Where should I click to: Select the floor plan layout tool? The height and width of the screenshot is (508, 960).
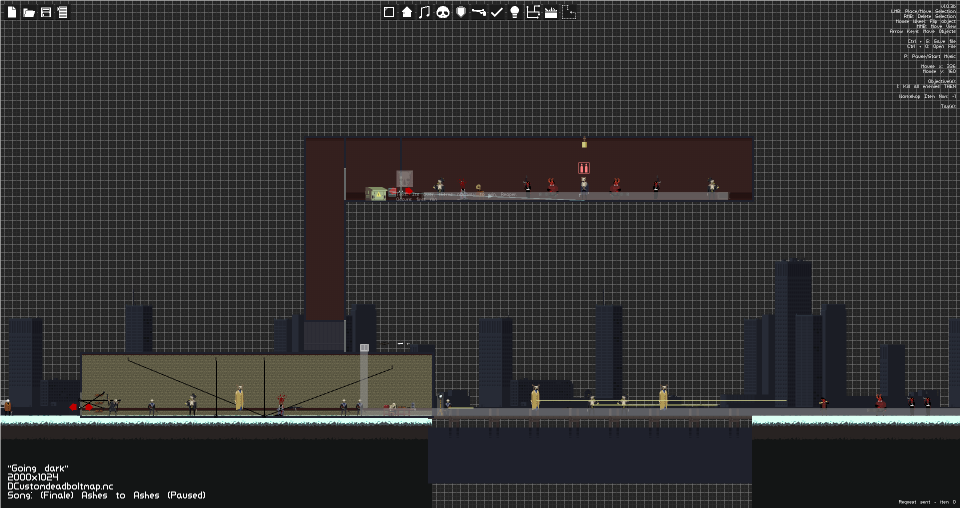pos(533,12)
